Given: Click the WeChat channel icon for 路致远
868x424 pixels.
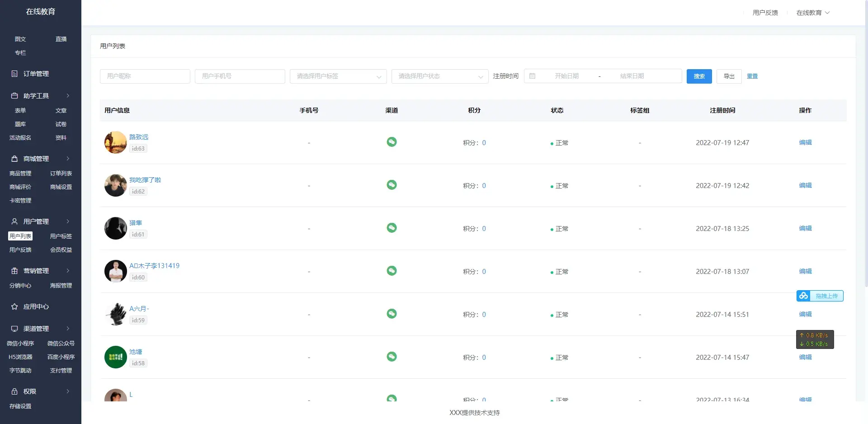Looking at the screenshot, I should [x=392, y=142].
